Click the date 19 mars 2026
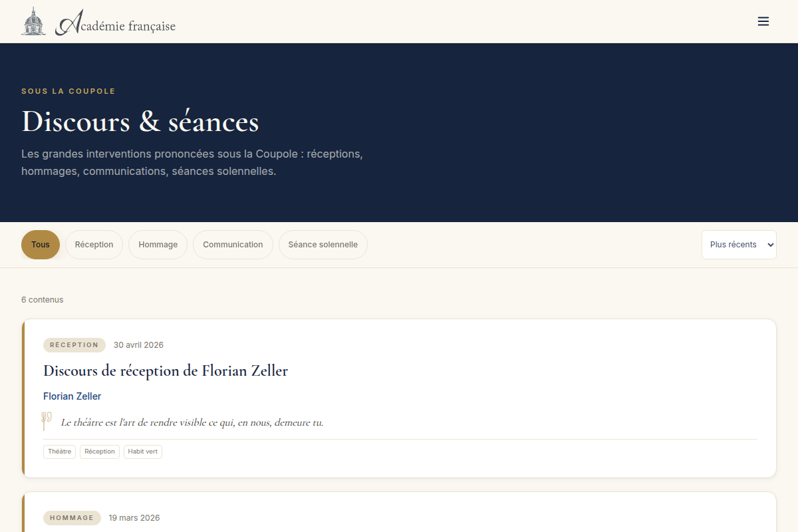798x532 pixels. point(134,518)
